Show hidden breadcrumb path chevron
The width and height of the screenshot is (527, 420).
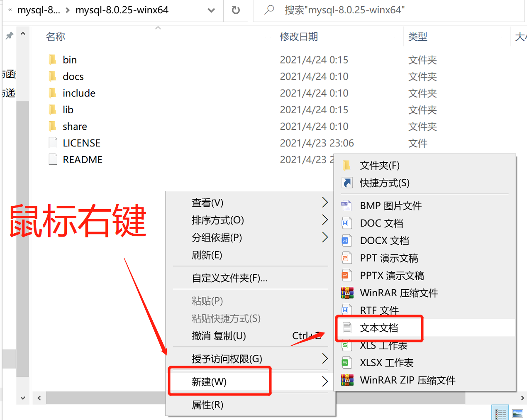(x=10, y=10)
